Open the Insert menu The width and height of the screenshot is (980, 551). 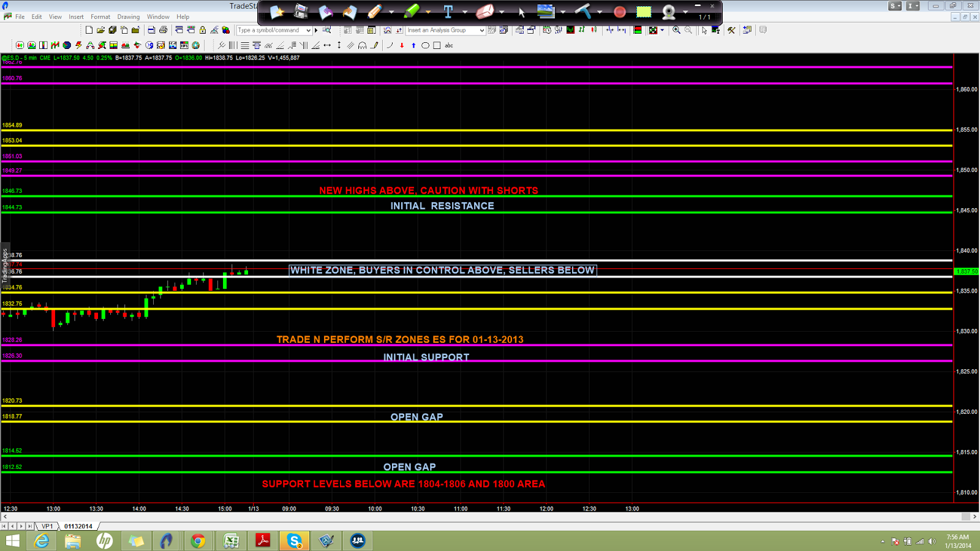pos(76,17)
